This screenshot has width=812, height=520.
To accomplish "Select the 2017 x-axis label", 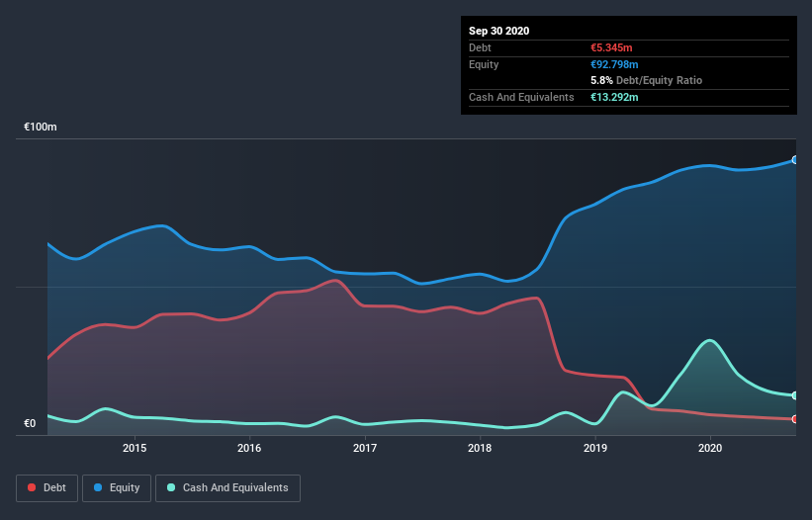I will click(365, 448).
